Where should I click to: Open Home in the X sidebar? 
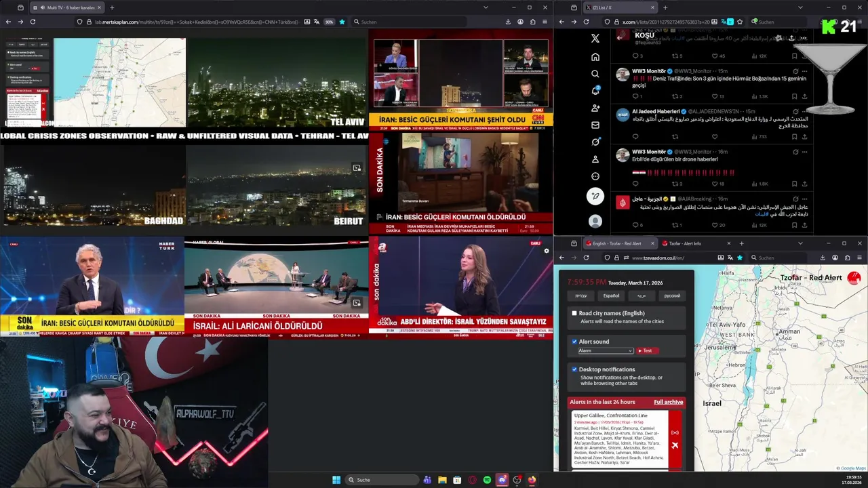[x=595, y=56]
